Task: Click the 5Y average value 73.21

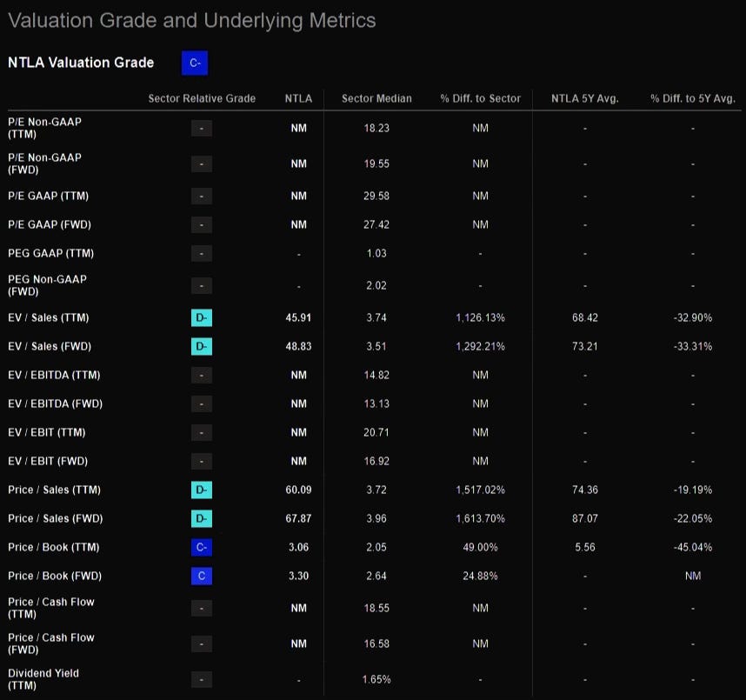Action: coord(585,346)
